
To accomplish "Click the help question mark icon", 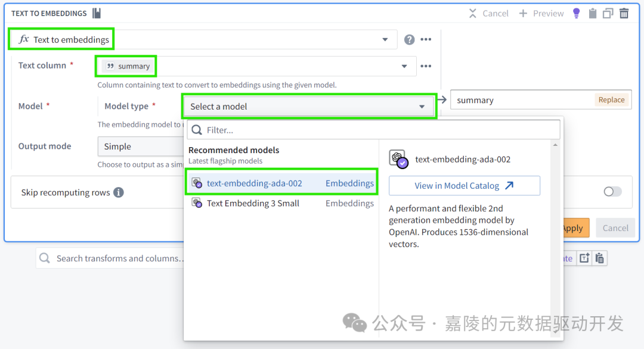I will tap(409, 39).
